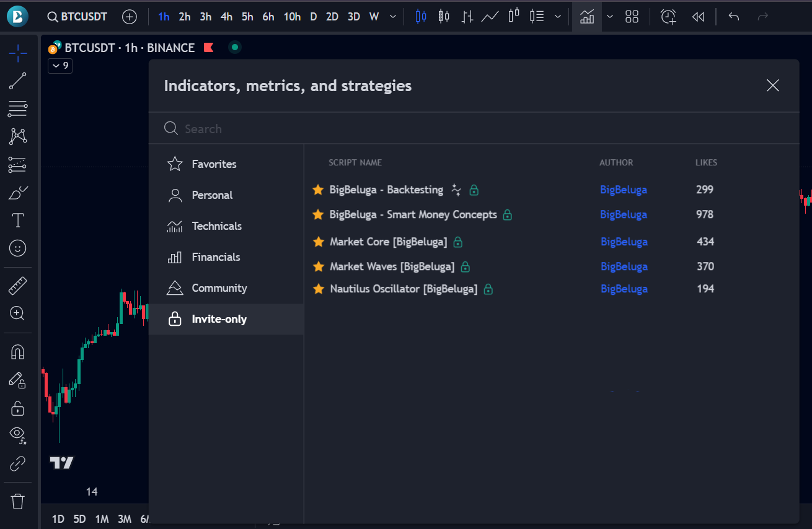Open the Technicals category
Screen dimensions: 812x529
[226, 226]
